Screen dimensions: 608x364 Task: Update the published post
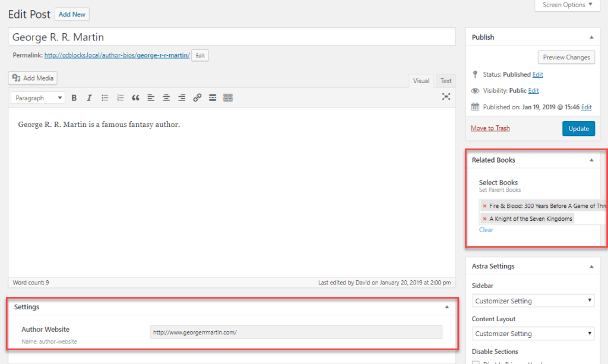tap(578, 128)
